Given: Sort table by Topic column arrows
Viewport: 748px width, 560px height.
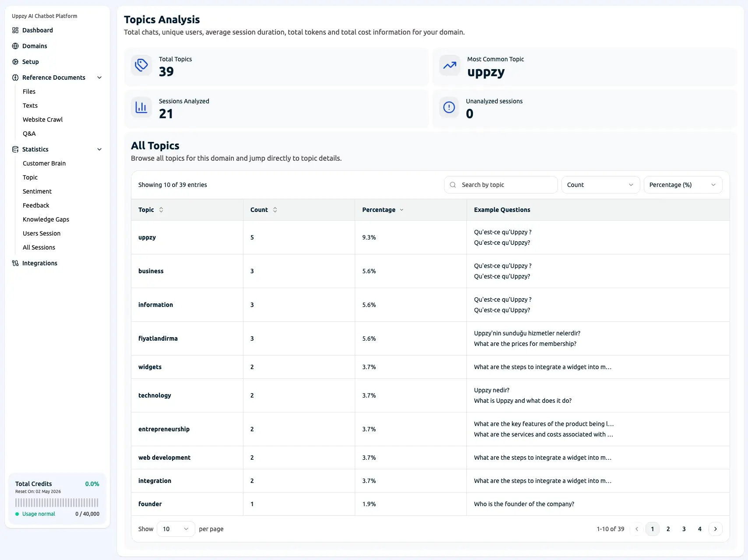Looking at the screenshot, I should click(161, 210).
